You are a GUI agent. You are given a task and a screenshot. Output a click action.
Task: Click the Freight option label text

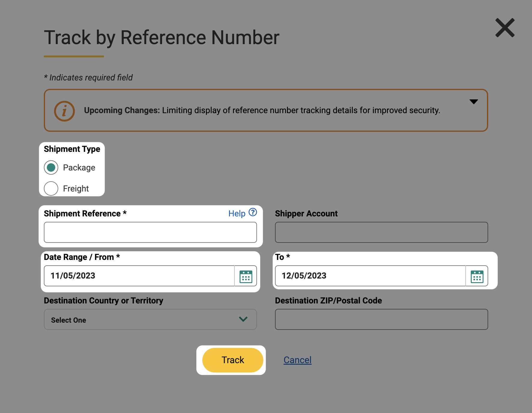76,188
